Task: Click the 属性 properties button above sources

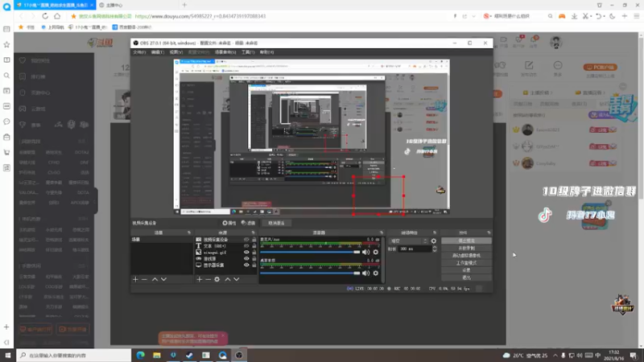Action: [x=229, y=223]
